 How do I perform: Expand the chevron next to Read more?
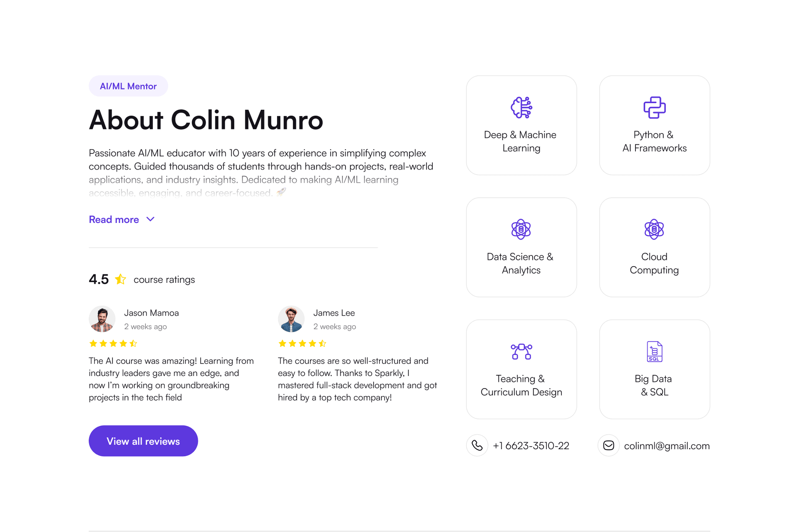tap(151, 219)
